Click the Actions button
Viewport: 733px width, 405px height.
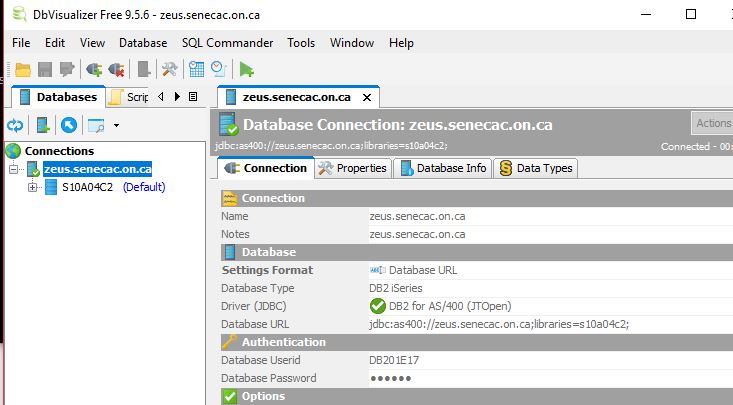712,123
